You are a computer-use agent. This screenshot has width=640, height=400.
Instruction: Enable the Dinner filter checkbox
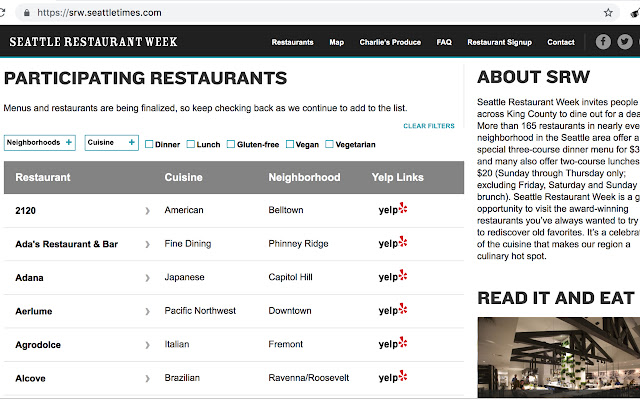pyautogui.click(x=149, y=144)
